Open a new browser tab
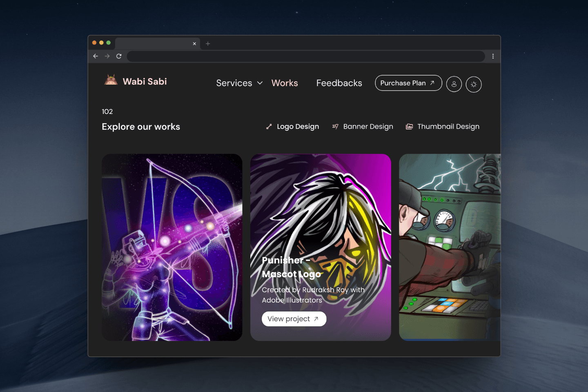 (x=208, y=44)
